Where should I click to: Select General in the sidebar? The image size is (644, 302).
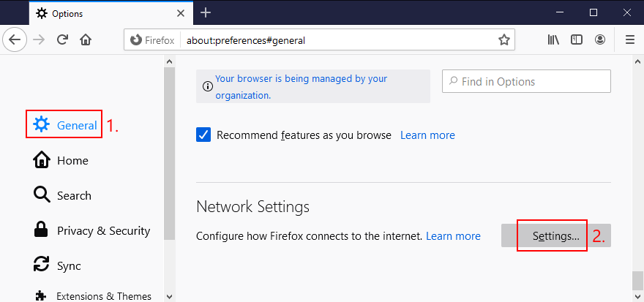click(64, 125)
